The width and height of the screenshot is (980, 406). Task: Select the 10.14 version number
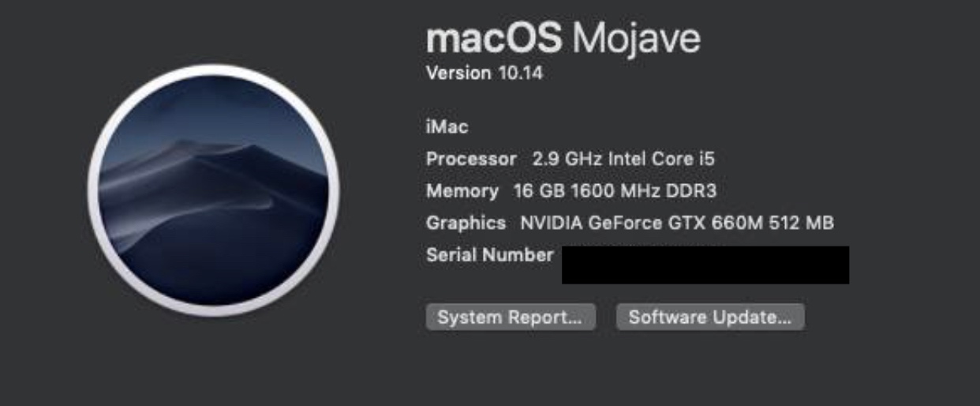(x=519, y=73)
